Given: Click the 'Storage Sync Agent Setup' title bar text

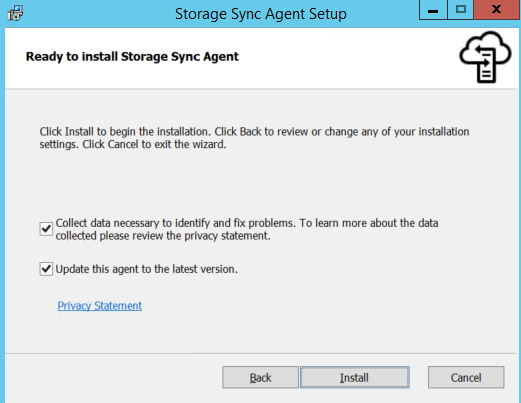Looking at the screenshot, I should 261,14.
